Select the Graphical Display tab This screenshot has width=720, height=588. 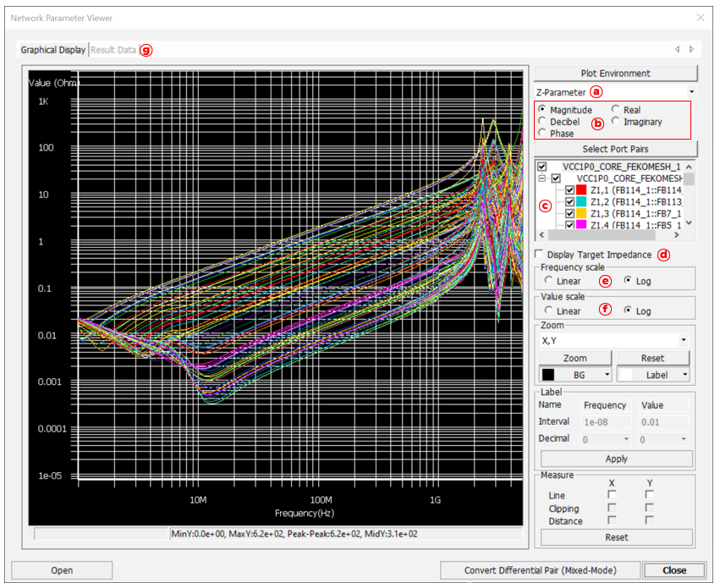tap(53, 50)
